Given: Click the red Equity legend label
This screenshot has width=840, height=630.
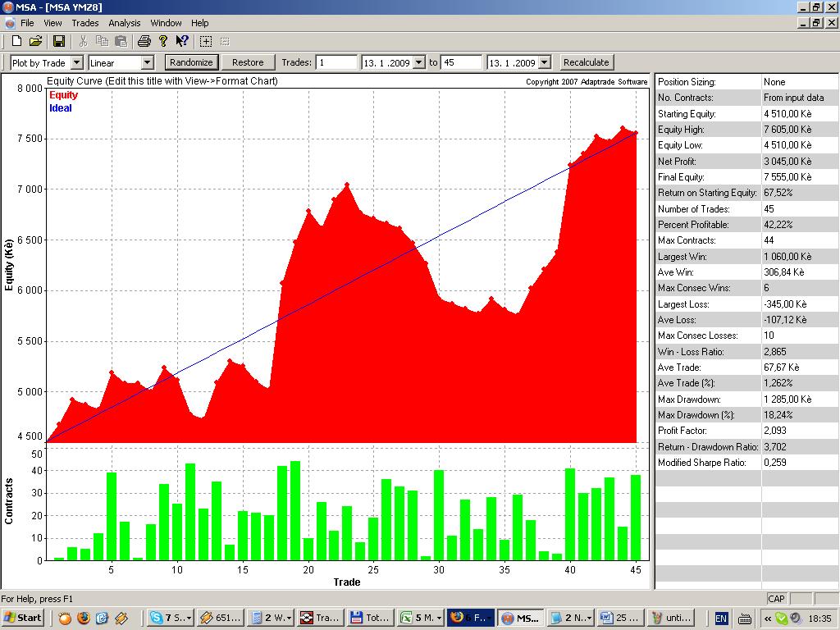Looking at the screenshot, I should click(x=63, y=95).
